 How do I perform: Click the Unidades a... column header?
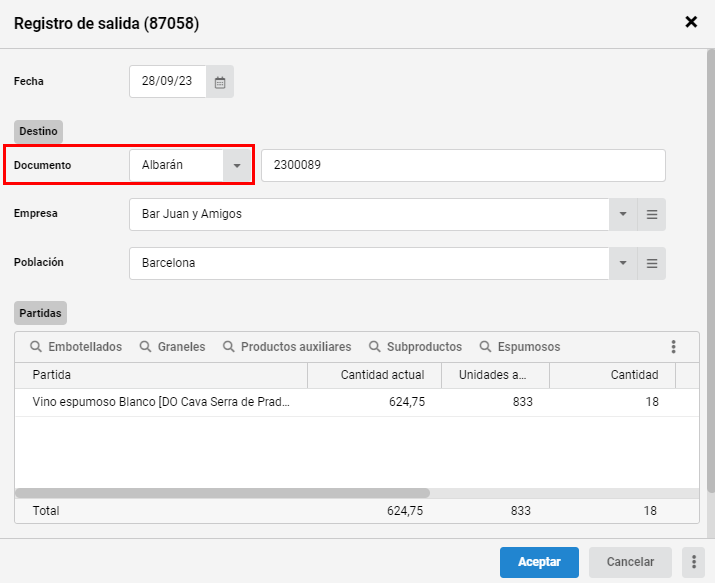pos(495,375)
